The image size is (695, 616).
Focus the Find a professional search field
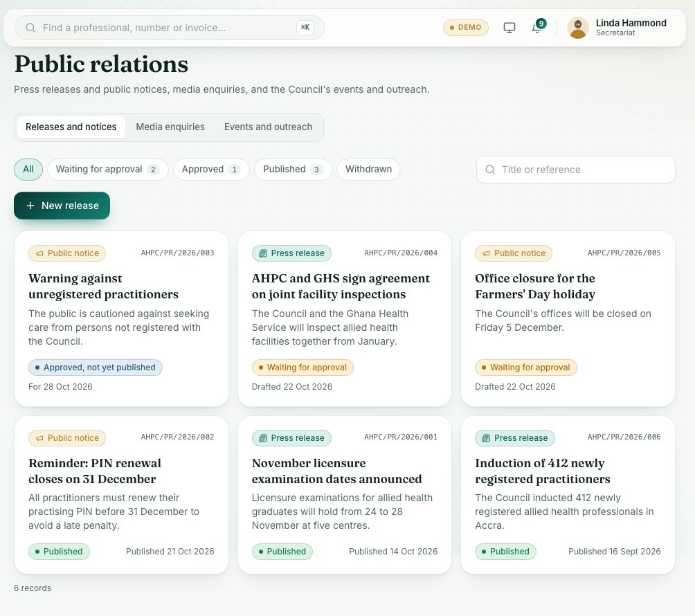pos(170,28)
